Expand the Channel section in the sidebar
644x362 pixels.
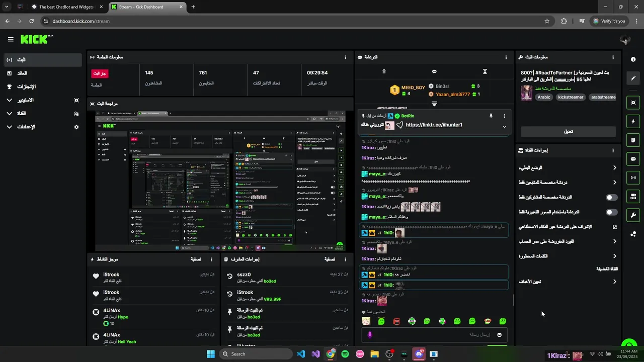click(x=10, y=114)
